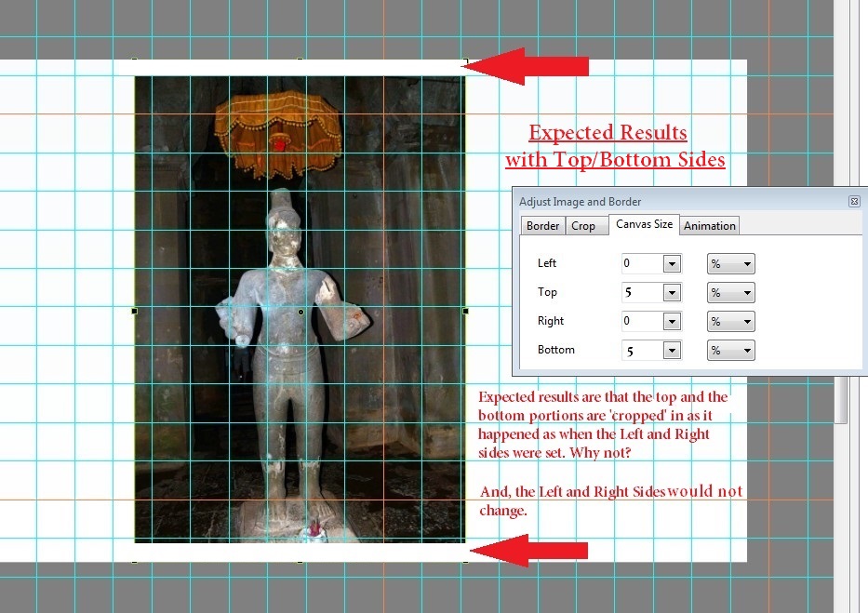Viewport: 868px width, 613px height.
Task: Grab the right-middle selection handle of image
Action: point(465,311)
